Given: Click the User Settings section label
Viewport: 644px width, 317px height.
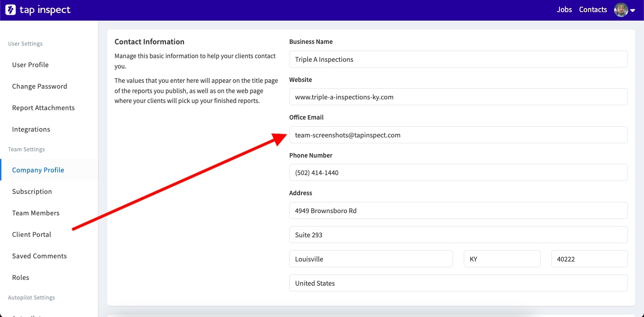Looking at the screenshot, I should [25, 44].
